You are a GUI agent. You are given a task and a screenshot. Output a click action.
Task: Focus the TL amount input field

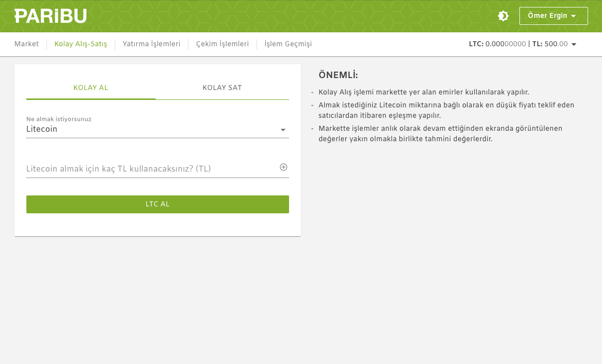pyautogui.click(x=149, y=169)
